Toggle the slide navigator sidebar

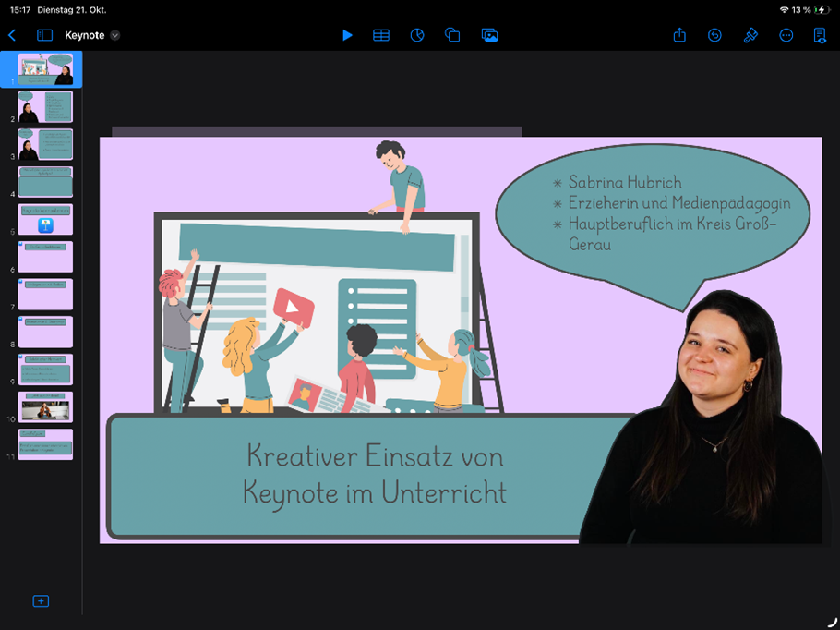click(44, 35)
